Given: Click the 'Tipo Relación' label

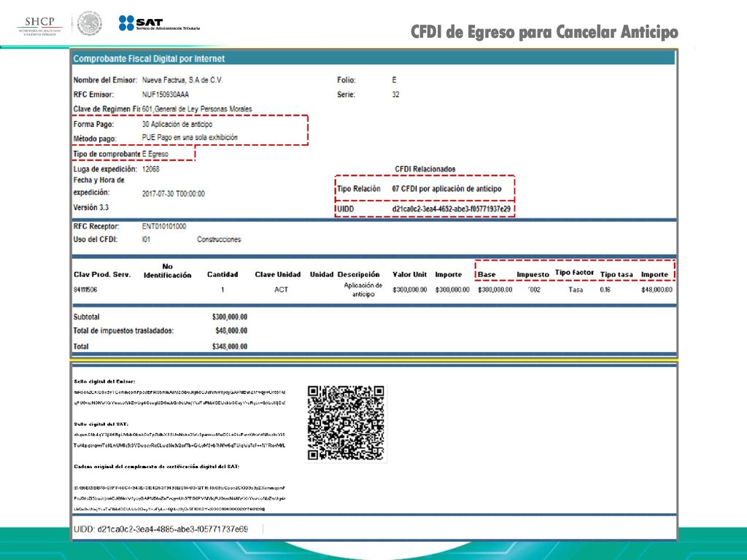Looking at the screenshot, I should 359,189.
